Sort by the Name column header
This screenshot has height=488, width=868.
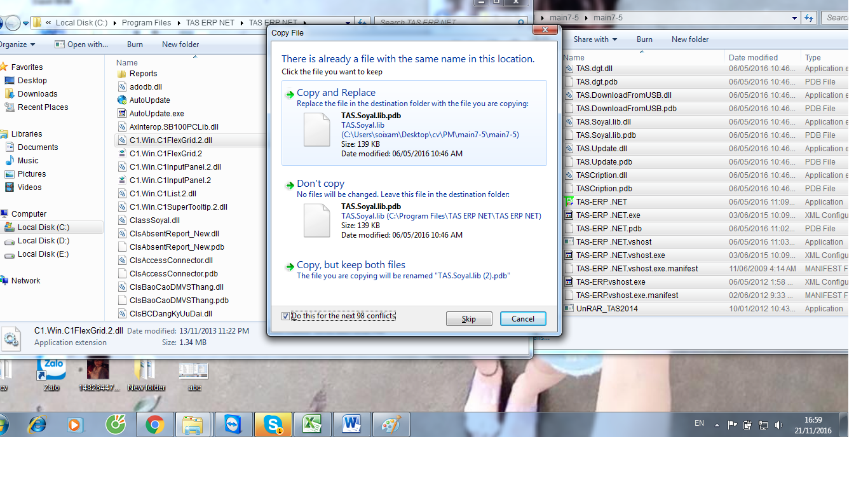(127, 62)
